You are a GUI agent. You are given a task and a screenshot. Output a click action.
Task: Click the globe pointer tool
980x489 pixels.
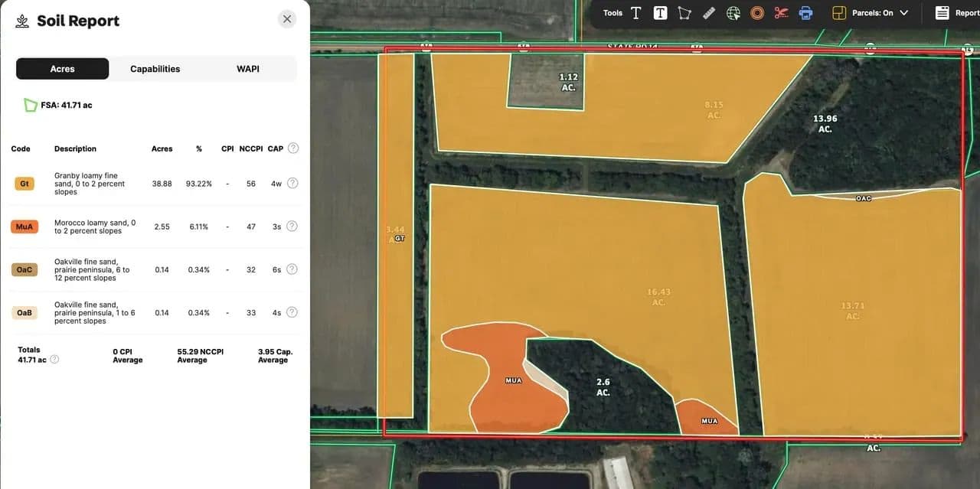pyautogui.click(x=733, y=13)
